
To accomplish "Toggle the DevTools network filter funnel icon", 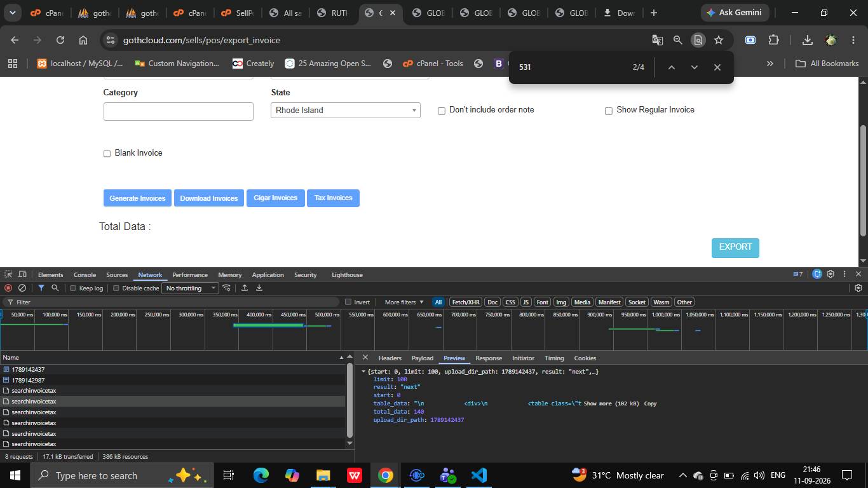I will (x=41, y=288).
